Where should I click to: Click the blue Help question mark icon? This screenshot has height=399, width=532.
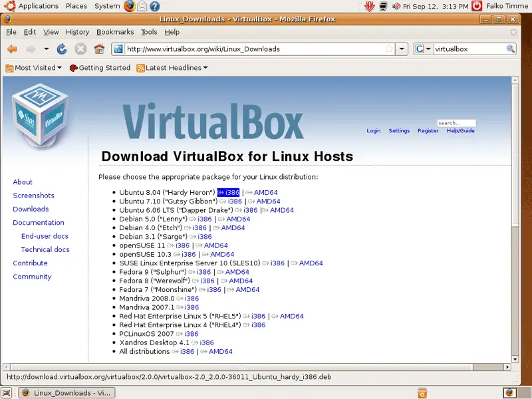(x=155, y=6)
